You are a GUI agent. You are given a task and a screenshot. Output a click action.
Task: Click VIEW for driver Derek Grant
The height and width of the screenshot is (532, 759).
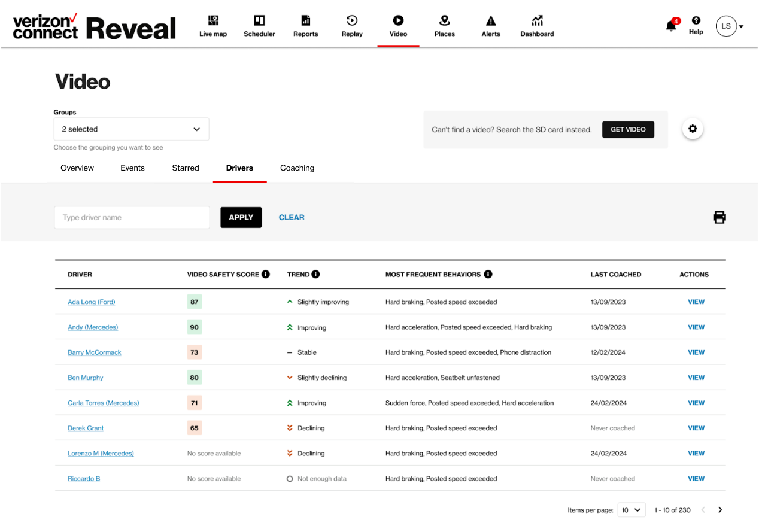696,428
